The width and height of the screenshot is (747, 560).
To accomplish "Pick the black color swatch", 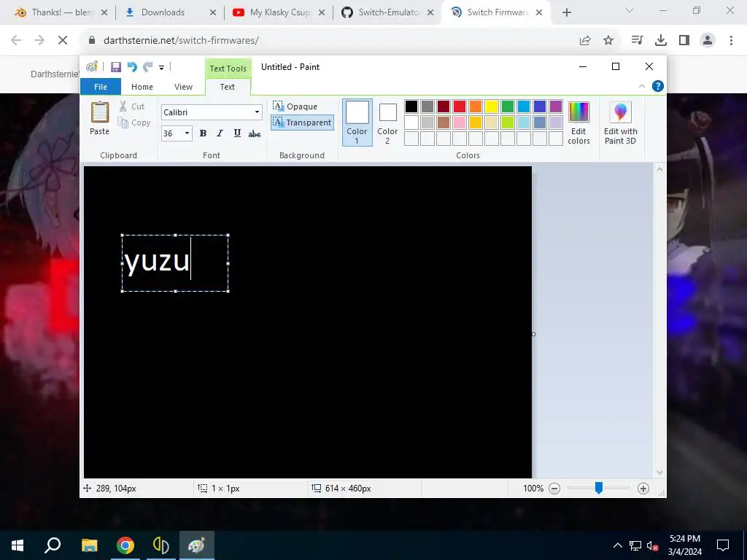I will (411, 106).
